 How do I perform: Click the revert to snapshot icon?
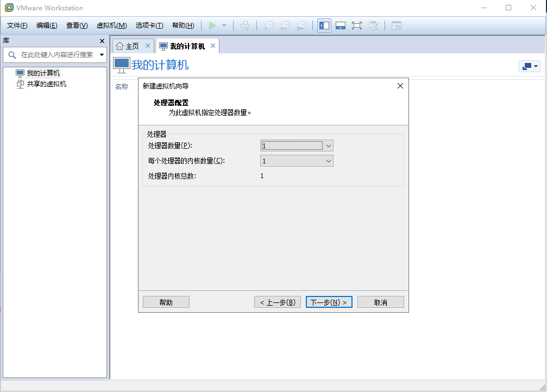[285, 26]
